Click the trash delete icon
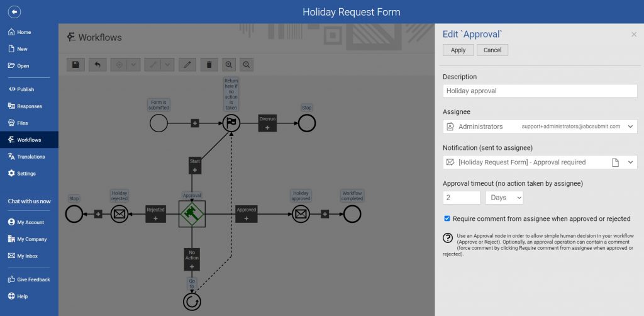This screenshot has height=316, width=644. (209, 64)
